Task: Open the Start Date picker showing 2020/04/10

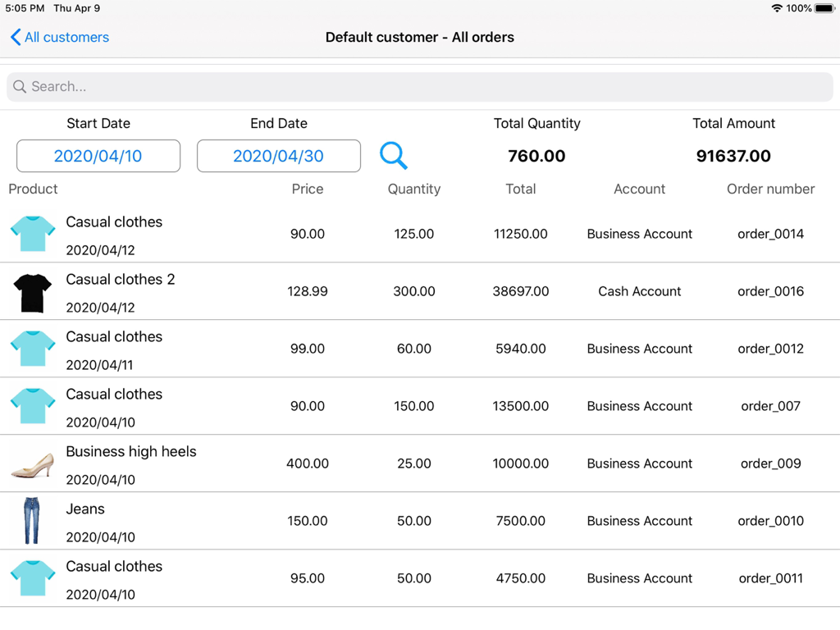Action: click(98, 156)
